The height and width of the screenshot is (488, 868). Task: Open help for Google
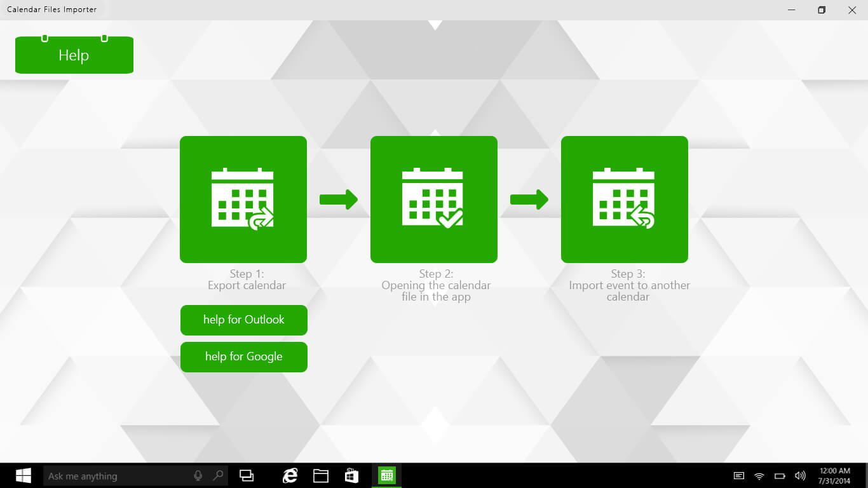(x=244, y=357)
